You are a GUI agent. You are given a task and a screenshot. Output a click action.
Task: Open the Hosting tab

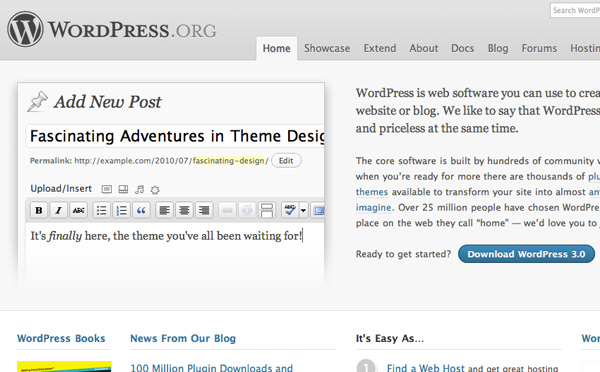(585, 48)
